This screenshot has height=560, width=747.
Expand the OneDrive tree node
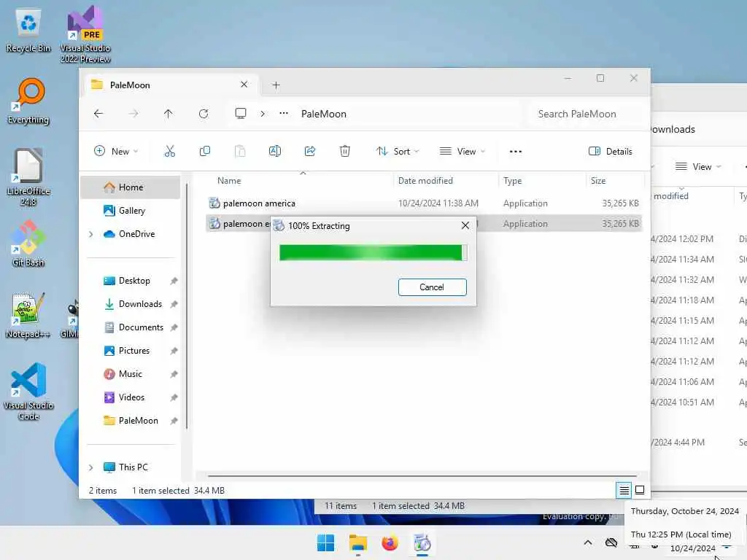[91, 234]
